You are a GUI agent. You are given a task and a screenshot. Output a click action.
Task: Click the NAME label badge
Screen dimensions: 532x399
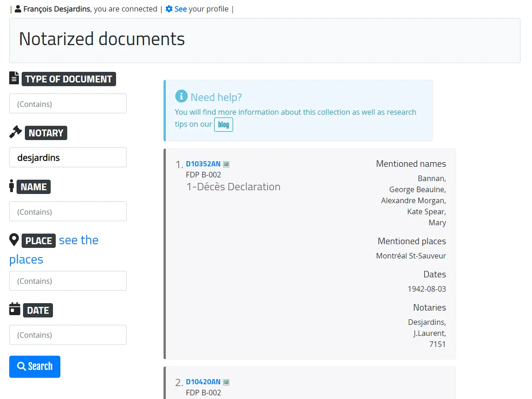tap(34, 187)
